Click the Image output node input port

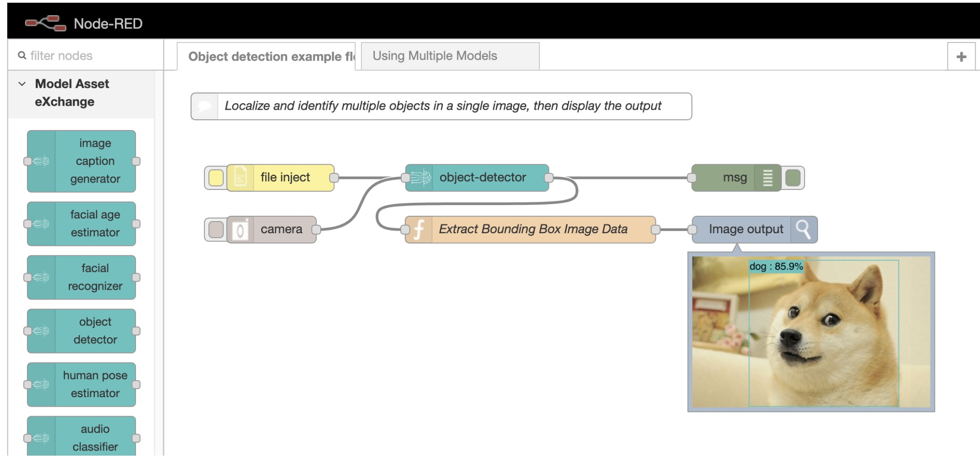pos(692,229)
